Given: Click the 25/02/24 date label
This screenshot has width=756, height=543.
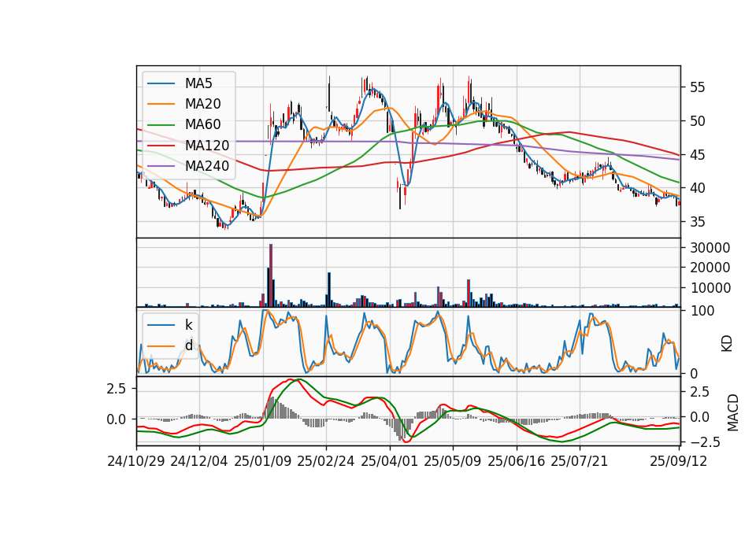Looking at the screenshot, I should pyautogui.click(x=326, y=461).
